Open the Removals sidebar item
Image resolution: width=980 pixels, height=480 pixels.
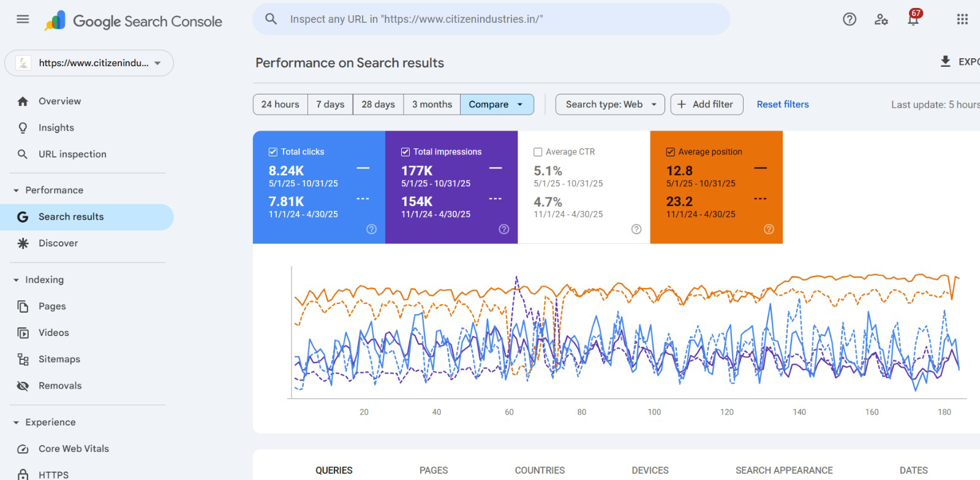tap(87, 386)
